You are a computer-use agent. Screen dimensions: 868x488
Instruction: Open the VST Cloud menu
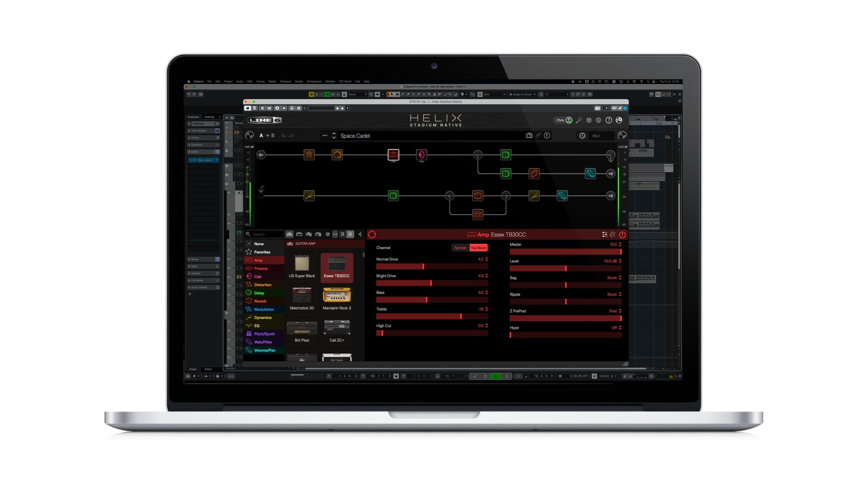pyautogui.click(x=345, y=81)
